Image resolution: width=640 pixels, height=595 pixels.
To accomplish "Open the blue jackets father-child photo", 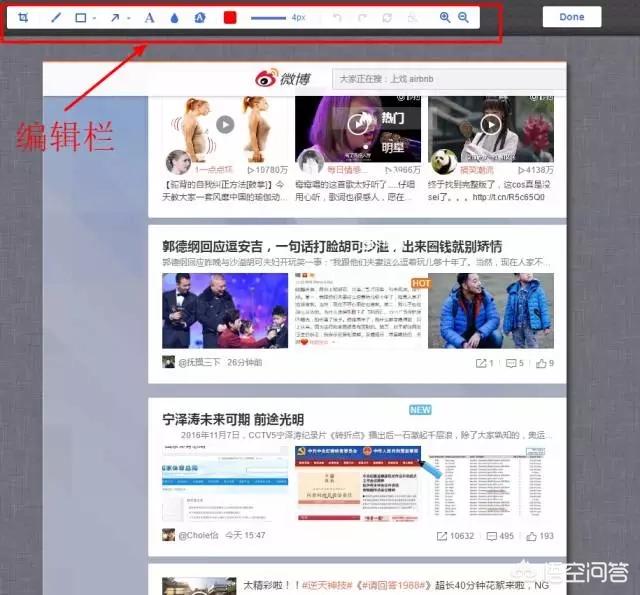I will click(x=491, y=311).
